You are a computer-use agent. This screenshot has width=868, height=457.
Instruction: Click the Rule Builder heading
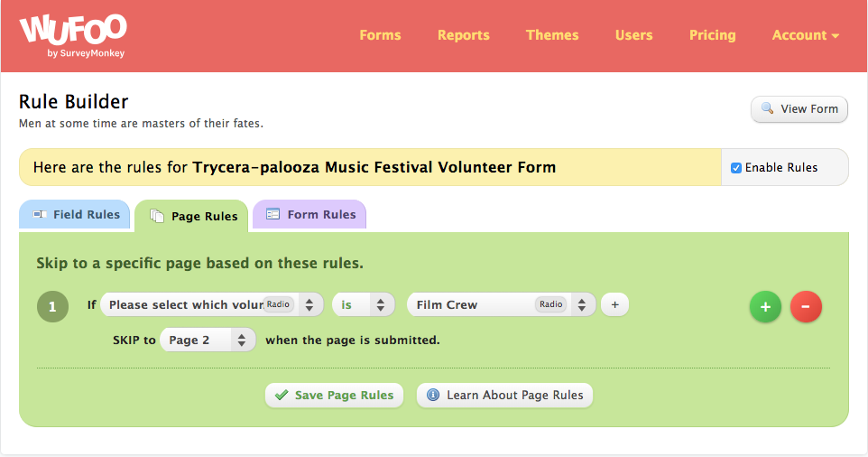tap(74, 102)
